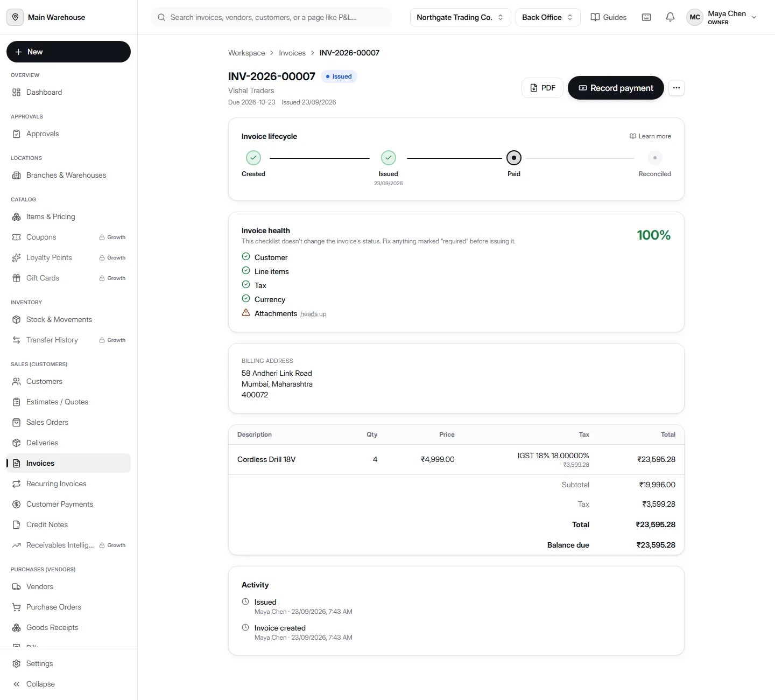Click the Sales Orders bag icon
The height and width of the screenshot is (700, 775).
pyautogui.click(x=17, y=423)
